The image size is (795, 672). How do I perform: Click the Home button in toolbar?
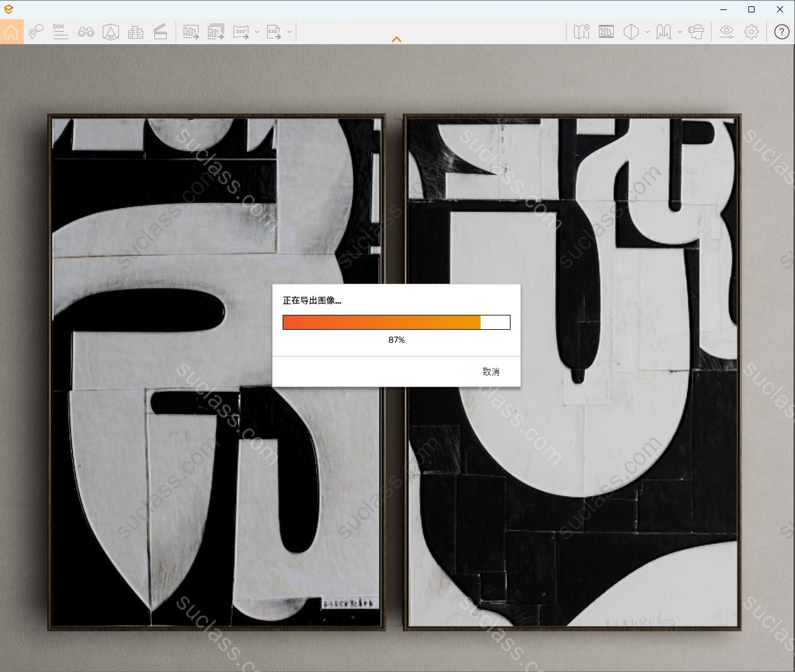click(12, 32)
